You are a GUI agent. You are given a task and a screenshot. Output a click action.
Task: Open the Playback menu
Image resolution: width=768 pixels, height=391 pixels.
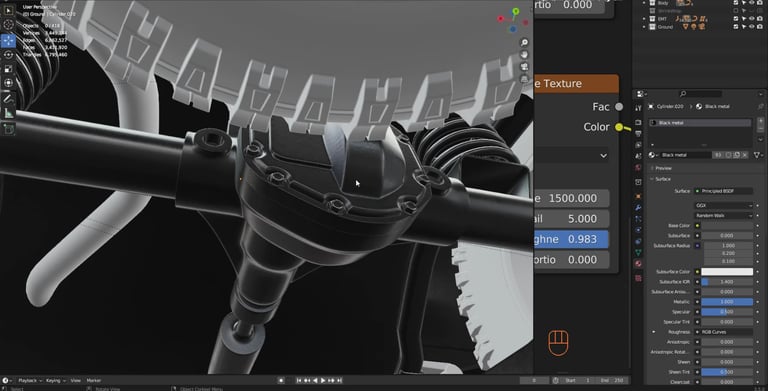30,380
